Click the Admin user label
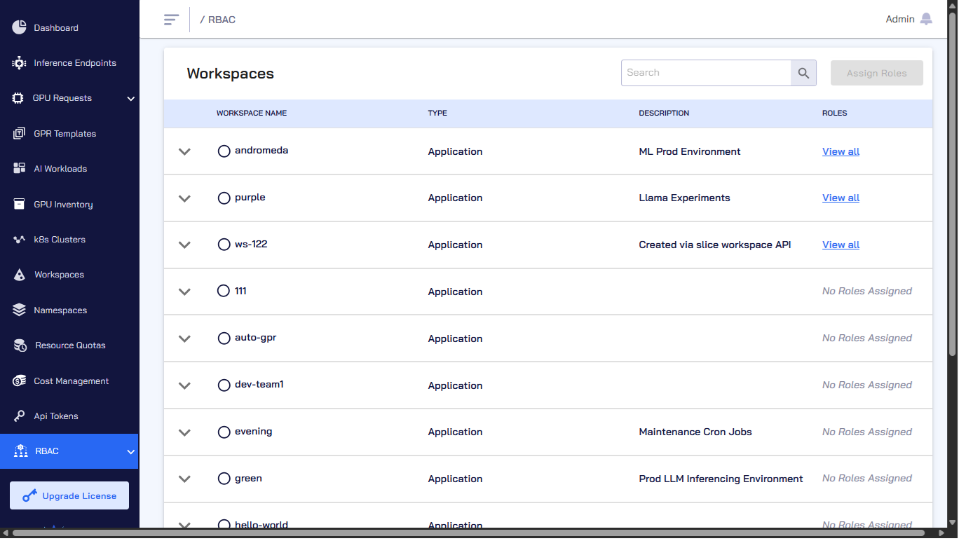 tap(900, 20)
